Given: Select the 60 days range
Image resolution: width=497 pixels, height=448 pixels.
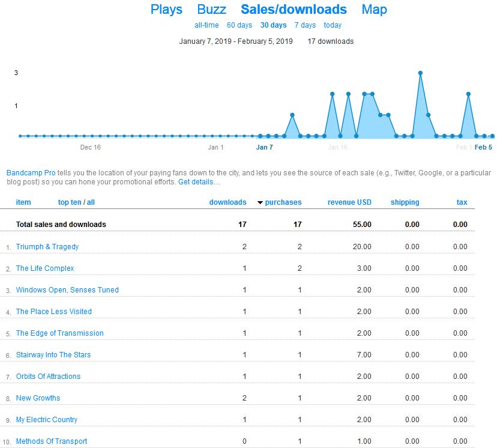Looking at the screenshot, I should [x=239, y=25].
